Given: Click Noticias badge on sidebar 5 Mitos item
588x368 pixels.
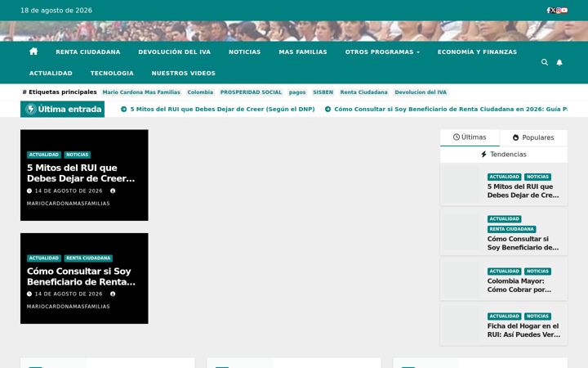Looking at the screenshot, I should 537,177.
